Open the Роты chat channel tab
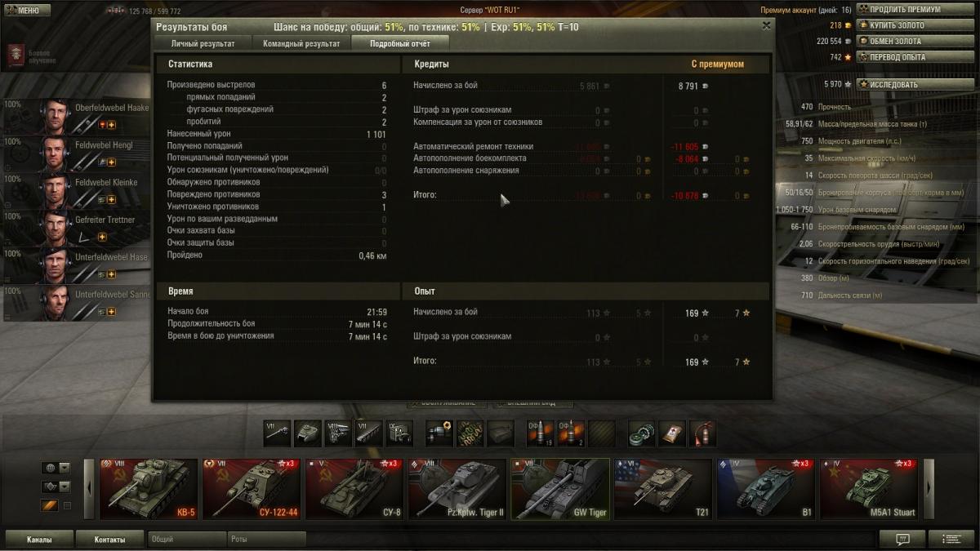Screen dimensions: 980x551 (266, 540)
